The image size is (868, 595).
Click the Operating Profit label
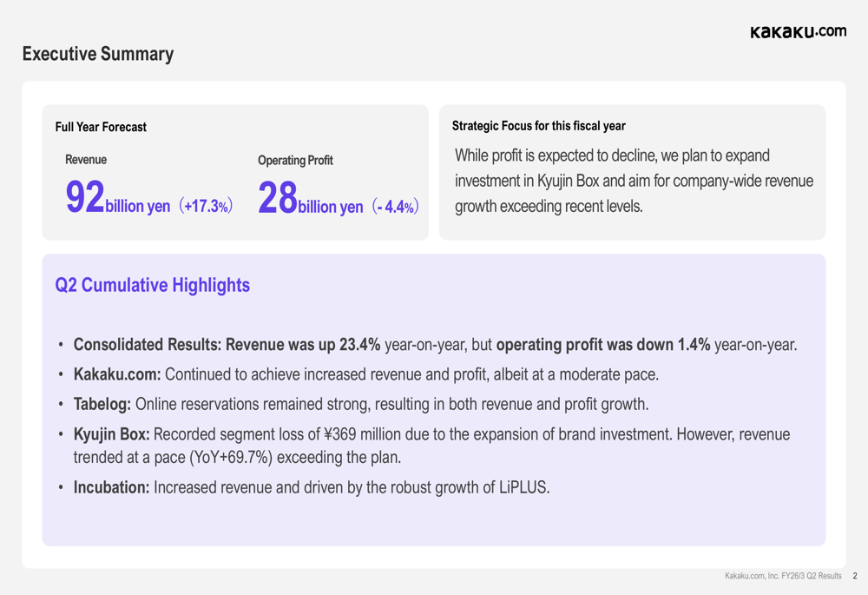pos(295,161)
